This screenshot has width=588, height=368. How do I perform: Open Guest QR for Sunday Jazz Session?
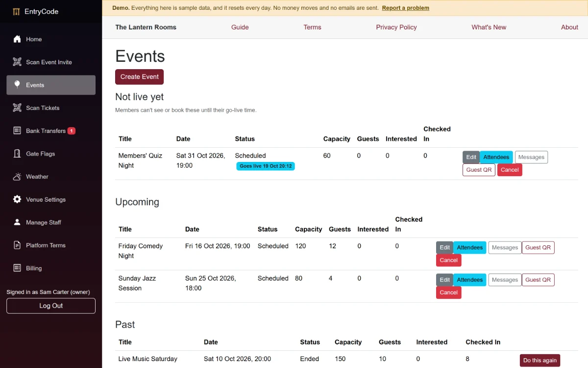coord(538,280)
